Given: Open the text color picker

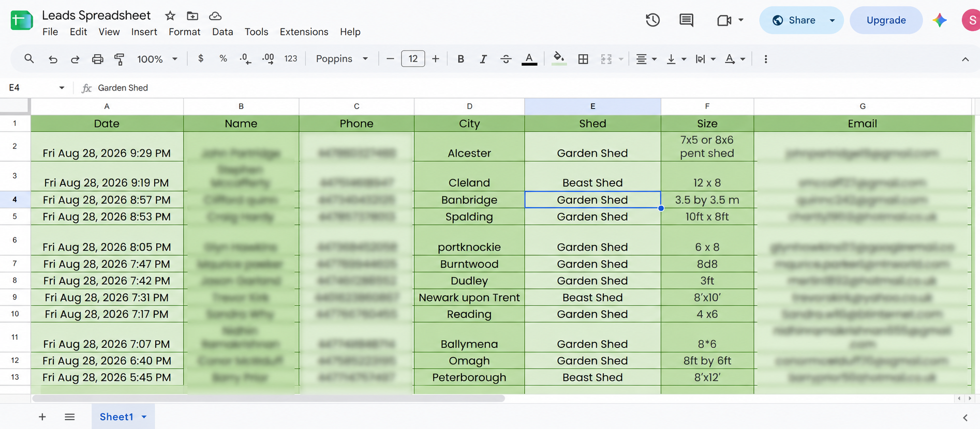Looking at the screenshot, I should coord(529,59).
